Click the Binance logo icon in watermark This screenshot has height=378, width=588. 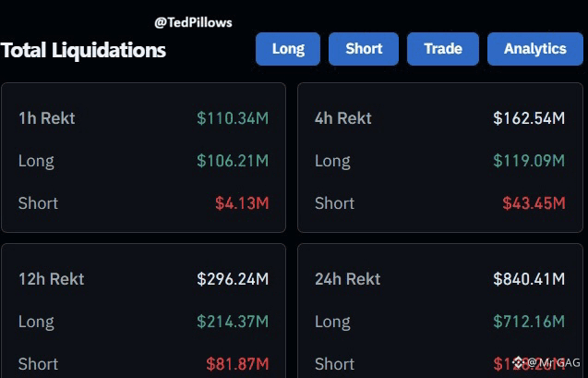coord(519,362)
